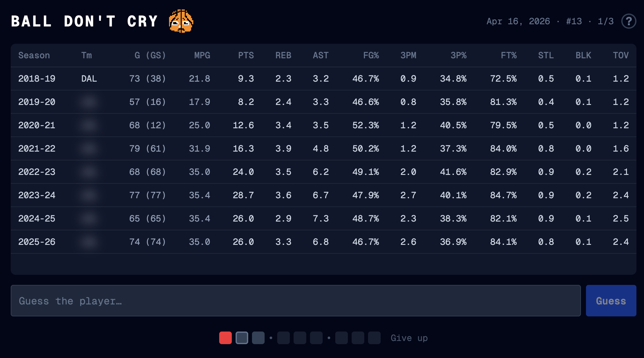Viewport: 644px width, 358px height.
Task: Select the highlighted second guess square
Action: pyautogui.click(x=242, y=338)
